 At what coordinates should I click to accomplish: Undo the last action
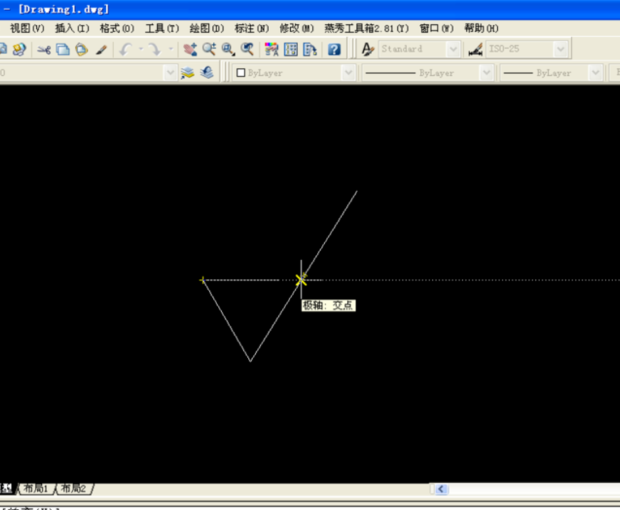[125, 49]
